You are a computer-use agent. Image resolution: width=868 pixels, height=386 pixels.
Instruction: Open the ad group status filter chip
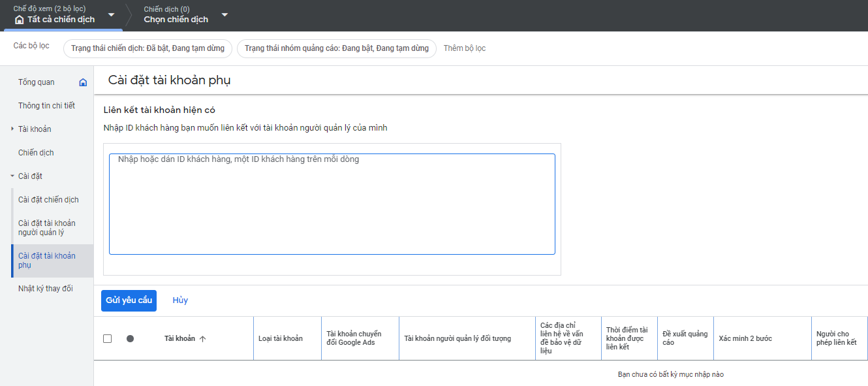tap(337, 48)
